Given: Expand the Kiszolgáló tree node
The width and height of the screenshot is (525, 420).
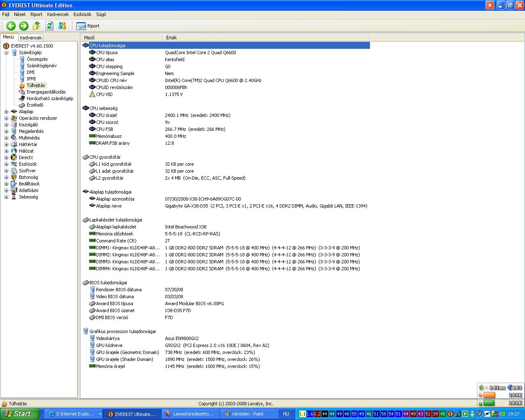Looking at the screenshot, I should pos(6,125).
